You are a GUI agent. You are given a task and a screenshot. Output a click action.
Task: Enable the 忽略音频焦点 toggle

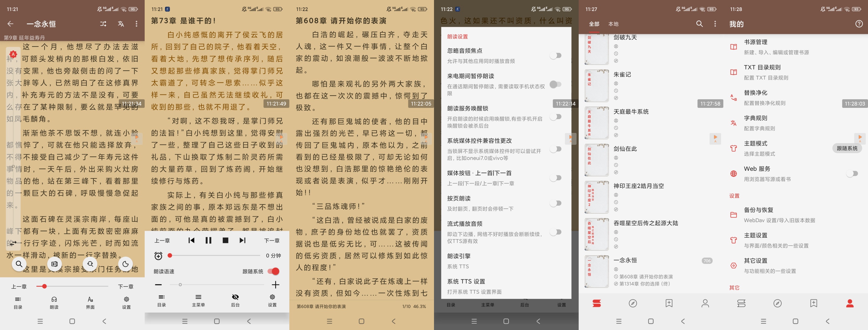(556, 55)
